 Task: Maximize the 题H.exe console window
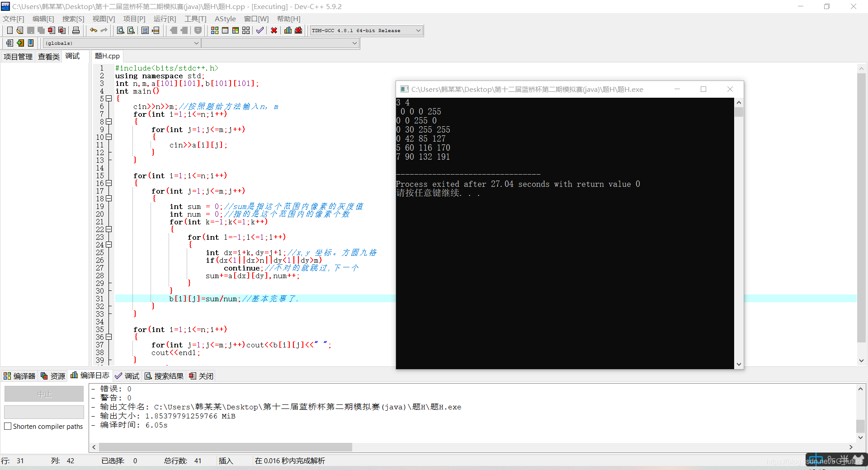(703, 89)
